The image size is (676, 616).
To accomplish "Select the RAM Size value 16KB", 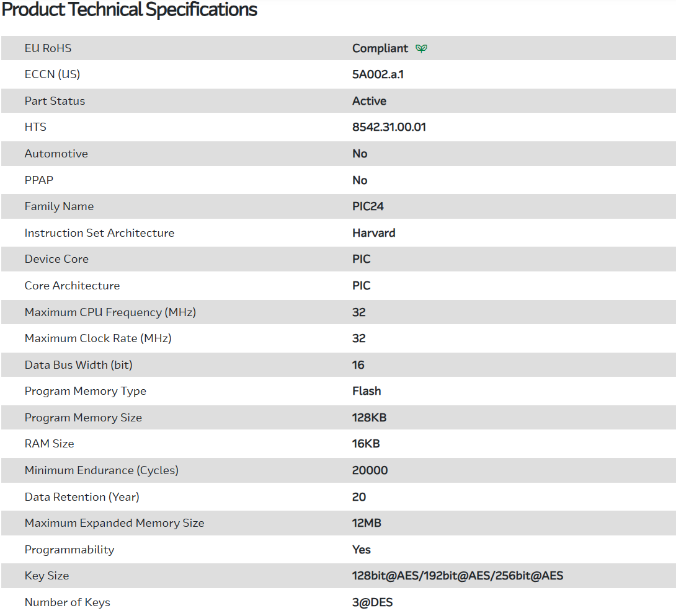I will coord(366,444).
